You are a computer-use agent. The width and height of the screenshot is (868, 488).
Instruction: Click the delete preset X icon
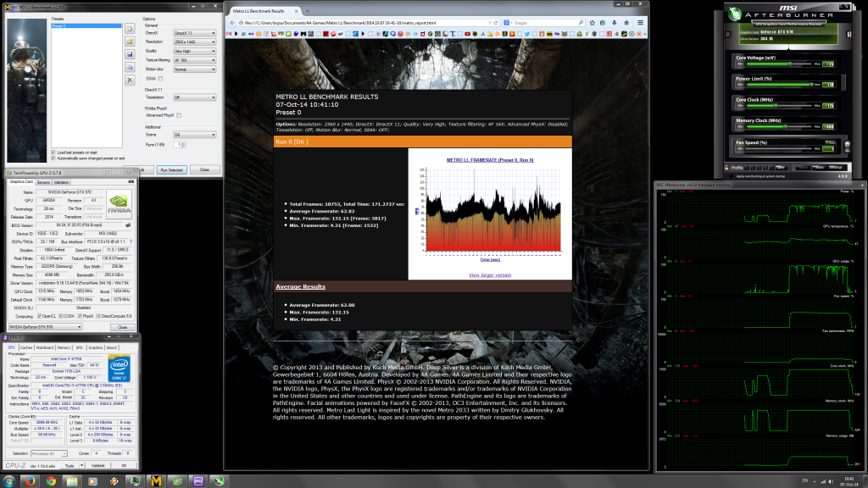click(x=131, y=80)
